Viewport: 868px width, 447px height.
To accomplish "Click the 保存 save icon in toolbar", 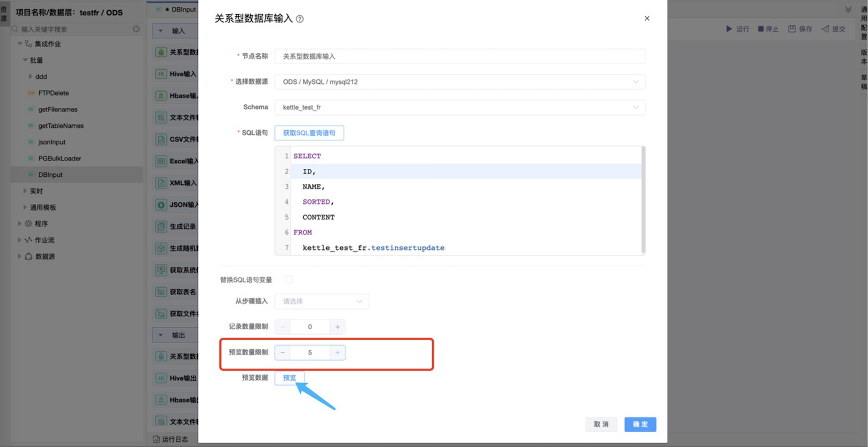I will pos(792,29).
